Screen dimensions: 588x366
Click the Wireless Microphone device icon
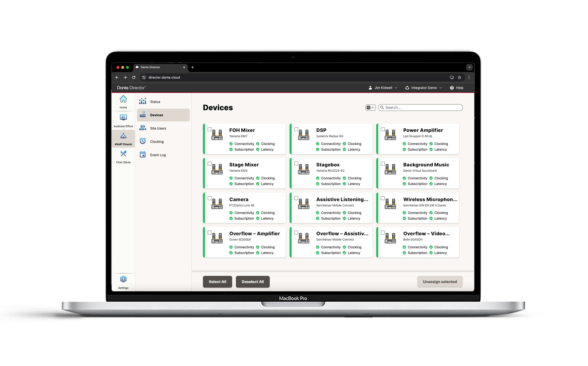click(x=390, y=204)
